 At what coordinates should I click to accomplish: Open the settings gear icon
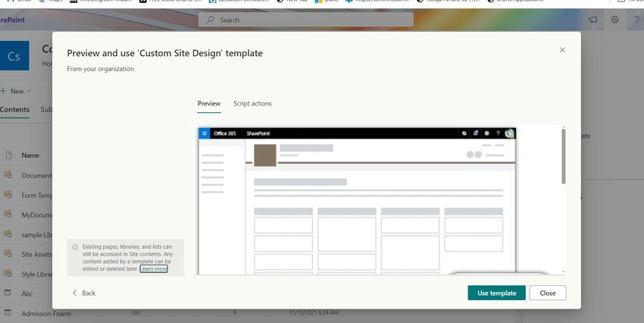[x=614, y=19]
